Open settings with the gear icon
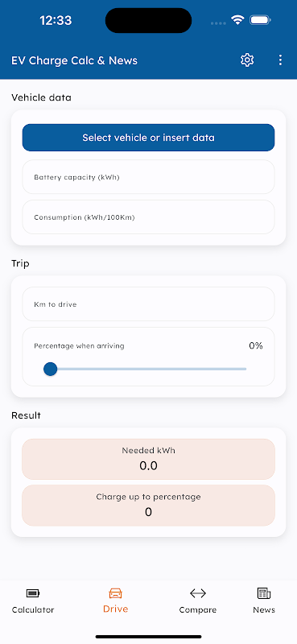This screenshot has width=297, height=644. [247, 60]
